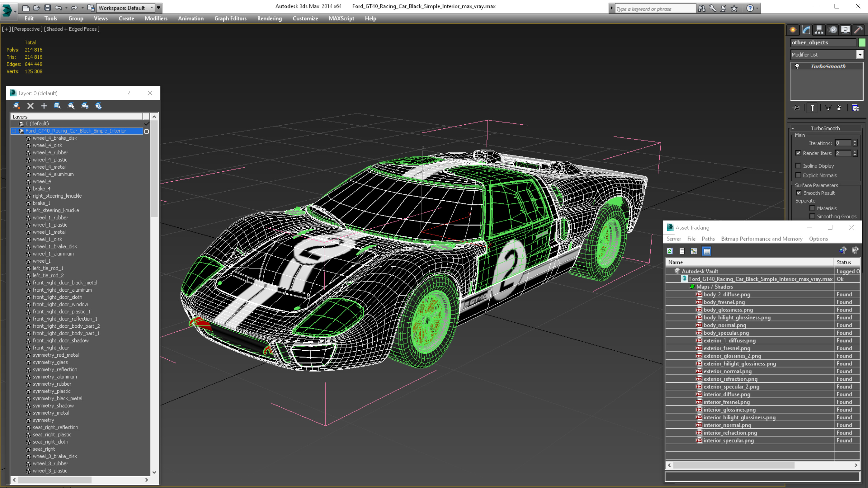Open the Modifier List dropdown
The image size is (868, 488).
click(860, 55)
